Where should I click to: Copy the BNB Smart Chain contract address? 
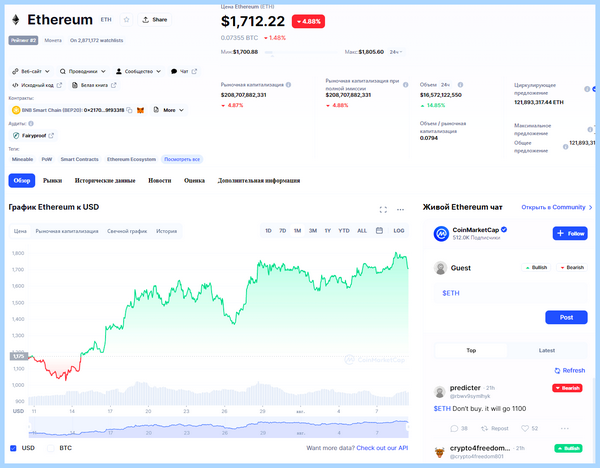click(130, 110)
